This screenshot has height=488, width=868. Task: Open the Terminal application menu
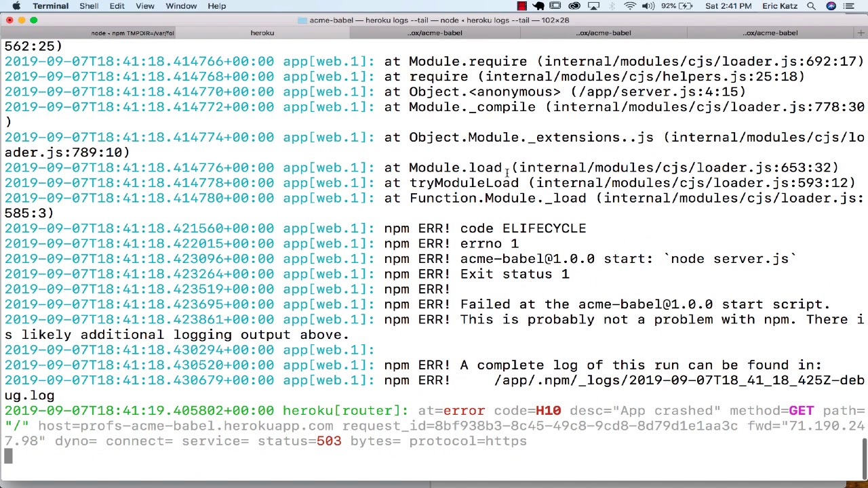click(51, 6)
